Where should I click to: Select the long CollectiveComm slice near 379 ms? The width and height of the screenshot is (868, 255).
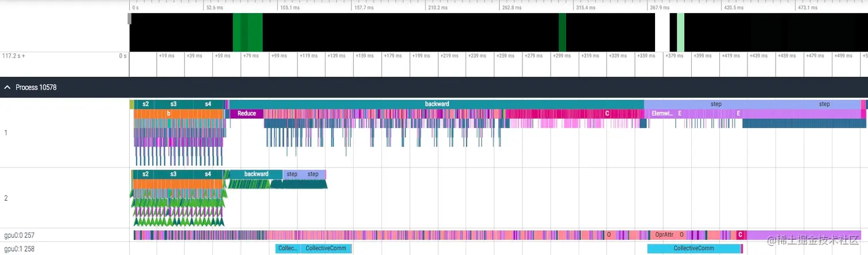tap(694, 248)
